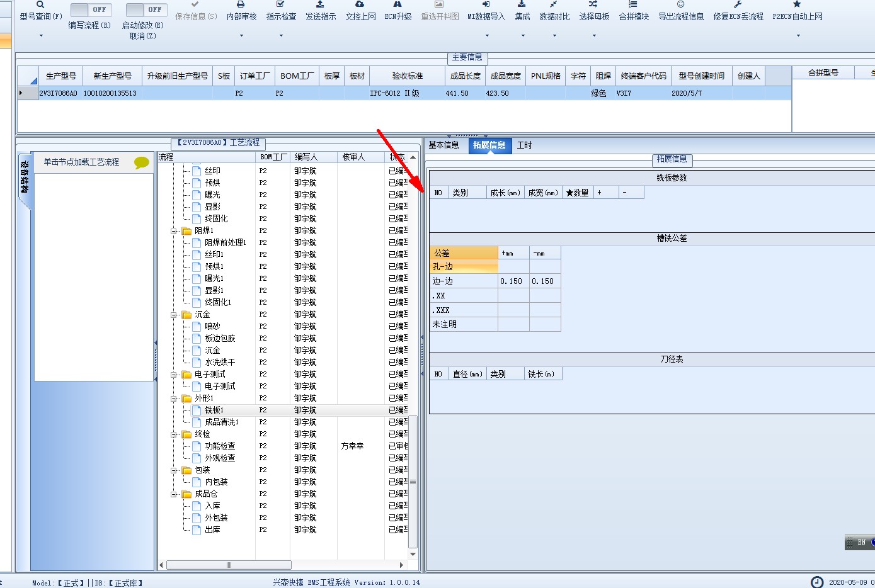875x588 pixels.
Task: Click the MI数据导入 import icon
Action: [x=486, y=4]
